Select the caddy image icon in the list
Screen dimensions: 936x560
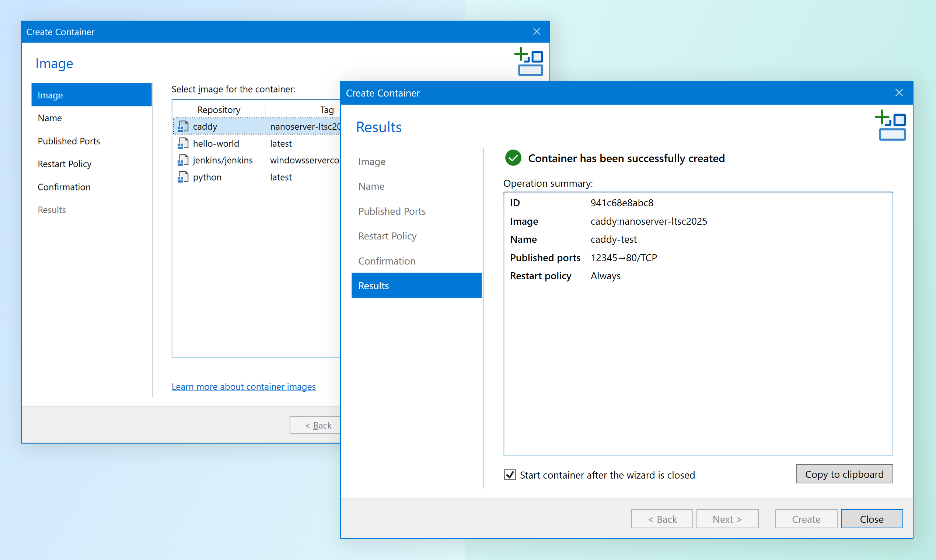coord(183,126)
